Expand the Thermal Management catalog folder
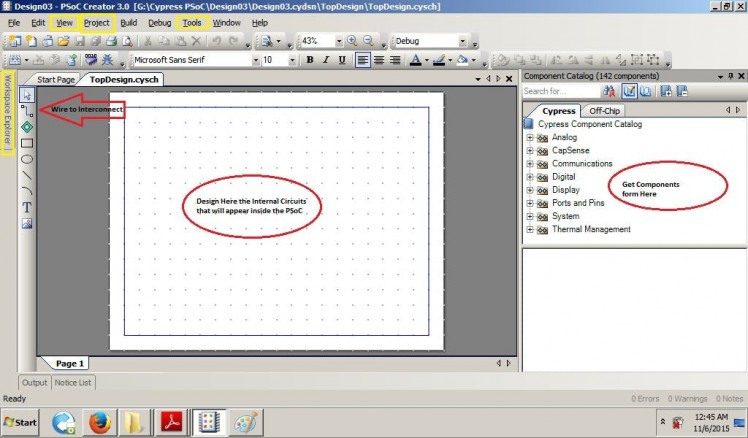Image resolution: width=748 pixels, height=438 pixels. tap(530, 229)
